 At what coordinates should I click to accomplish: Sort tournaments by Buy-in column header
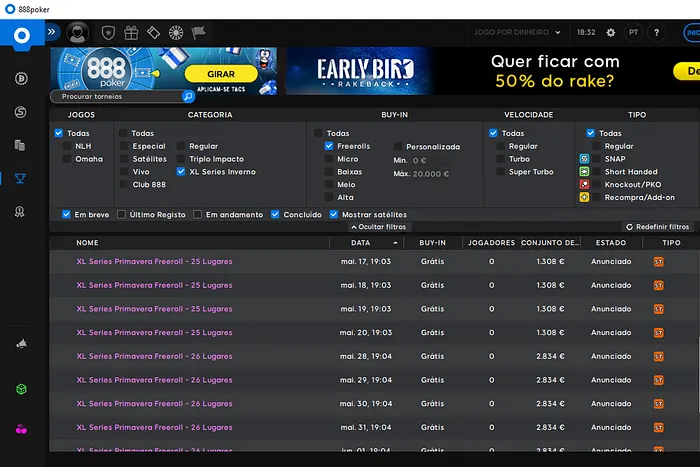(x=432, y=242)
